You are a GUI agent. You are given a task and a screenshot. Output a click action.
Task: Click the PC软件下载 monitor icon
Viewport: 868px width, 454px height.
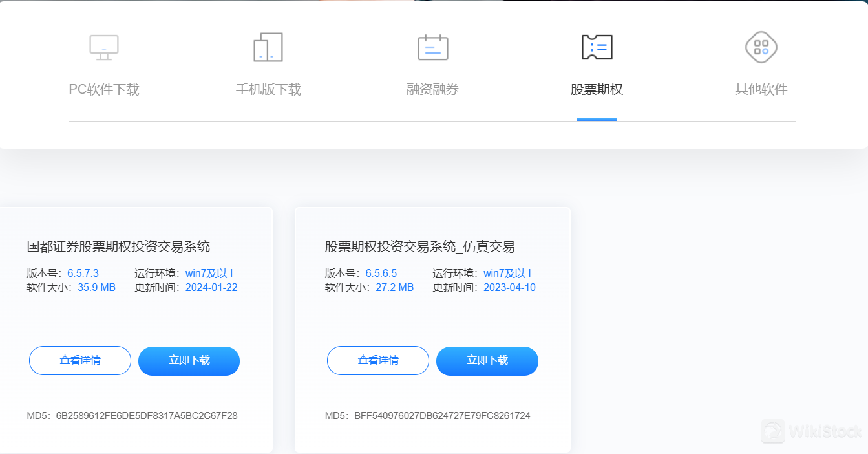(104, 47)
